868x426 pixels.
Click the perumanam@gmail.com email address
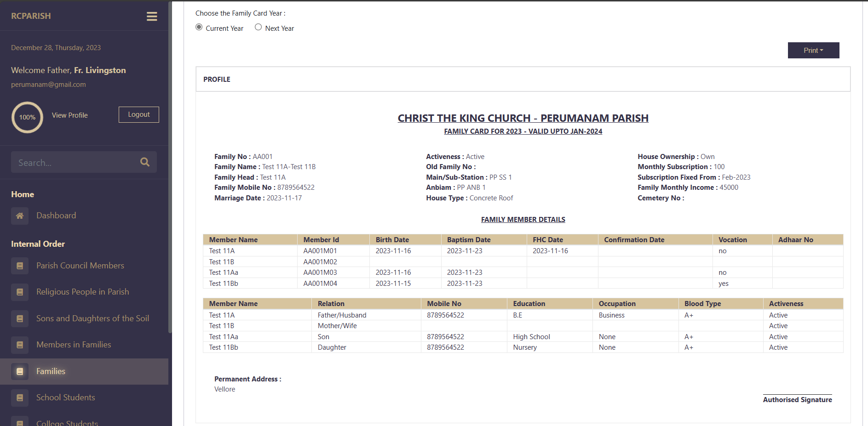click(x=48, y=85)
